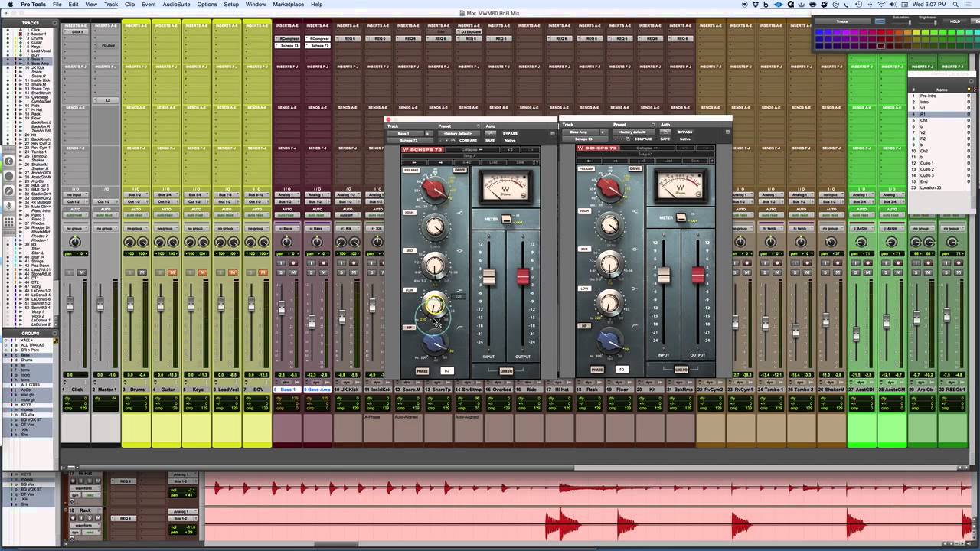This screenshot has height=551, width=980.
Task: Click blue HP knob in left Scheps 73
Action: 435,345
